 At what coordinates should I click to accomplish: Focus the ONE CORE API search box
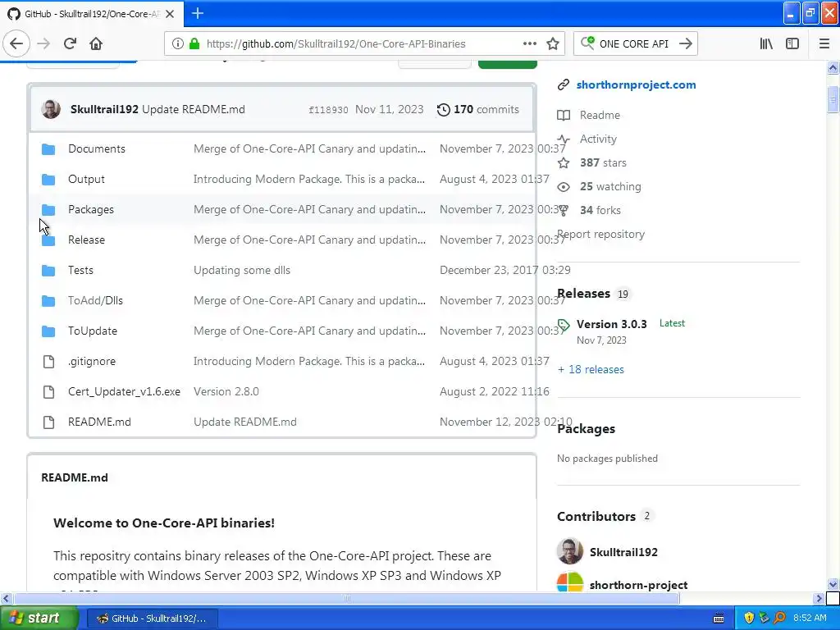[x=634, y=44]
